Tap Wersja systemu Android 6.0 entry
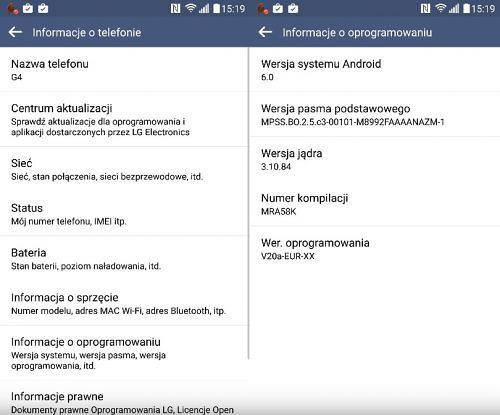This screenshot has height=415, width=500. click(x=375, y=69)
